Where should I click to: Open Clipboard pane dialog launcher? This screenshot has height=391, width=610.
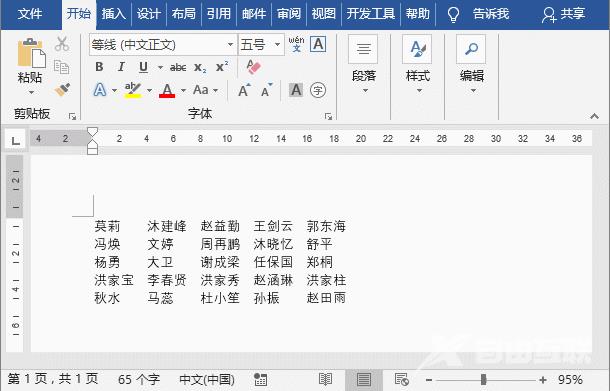pos(72,116)
